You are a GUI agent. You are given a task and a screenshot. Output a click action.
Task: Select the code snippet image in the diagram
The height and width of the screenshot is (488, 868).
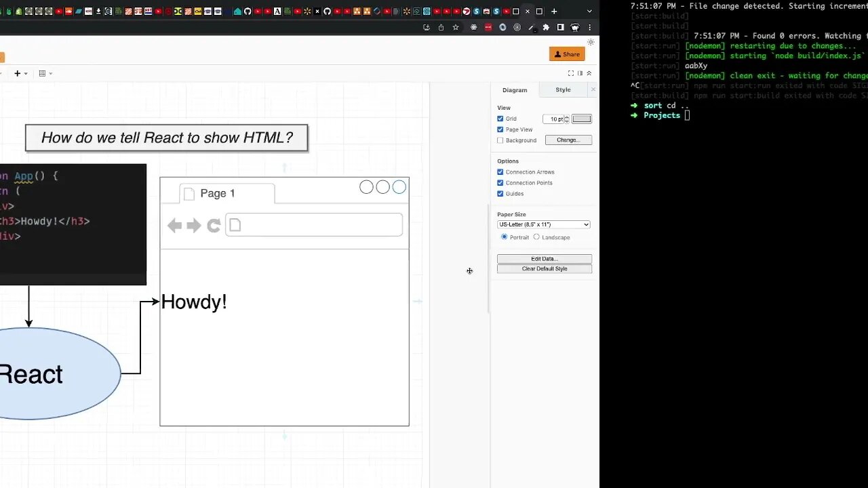pos(73,224)
